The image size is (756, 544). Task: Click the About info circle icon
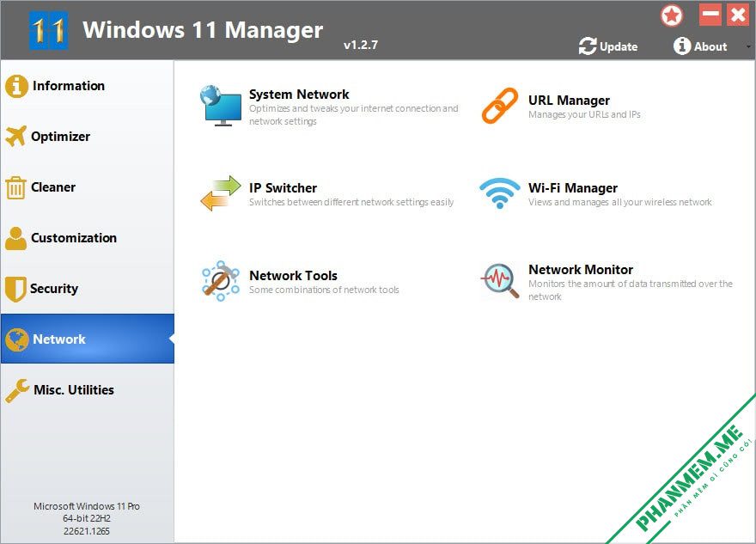[682, 46]
